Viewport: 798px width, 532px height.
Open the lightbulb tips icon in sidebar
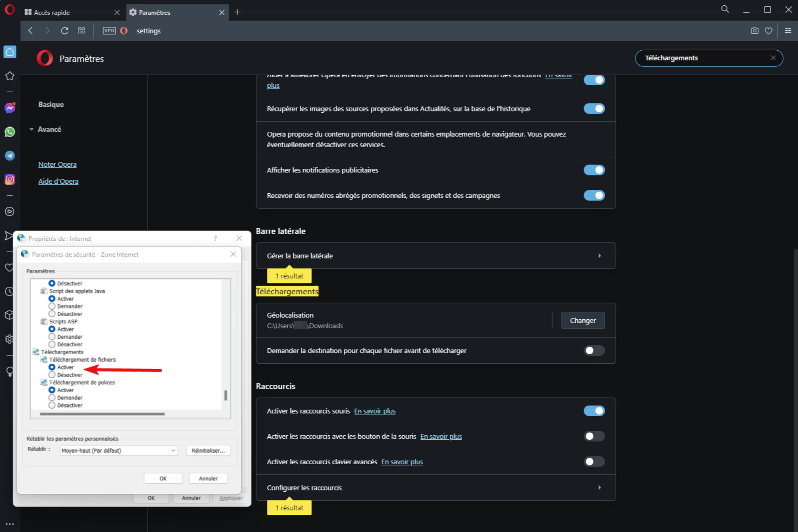point(10,371)
